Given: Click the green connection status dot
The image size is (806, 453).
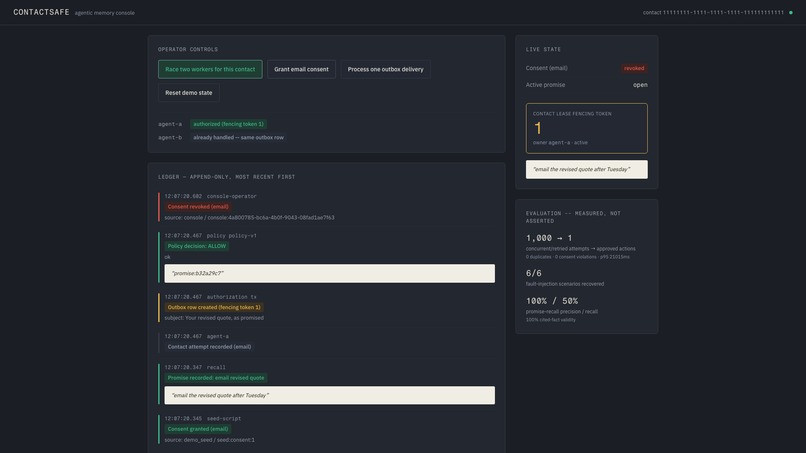Looking at the screenshot, I should [x=791, y=12].
